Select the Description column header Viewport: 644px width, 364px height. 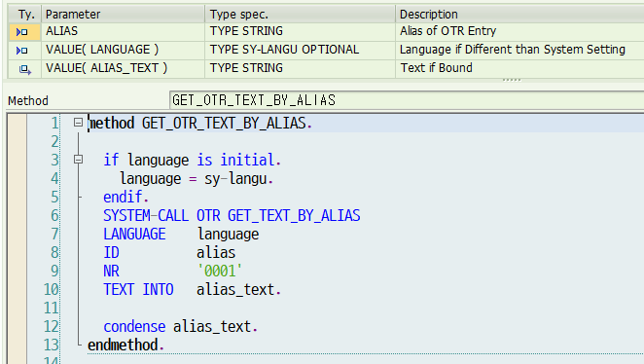coord(519,15)
